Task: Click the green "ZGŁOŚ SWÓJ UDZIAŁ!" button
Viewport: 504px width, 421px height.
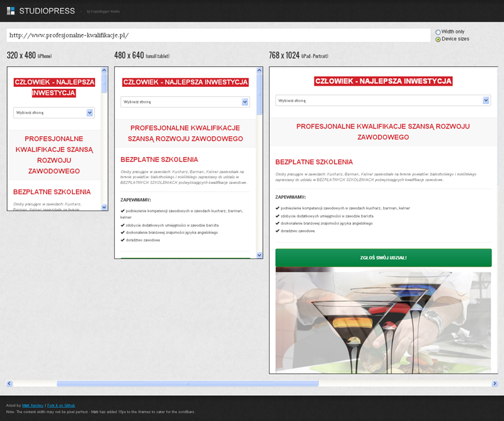Action: [383, 258]
